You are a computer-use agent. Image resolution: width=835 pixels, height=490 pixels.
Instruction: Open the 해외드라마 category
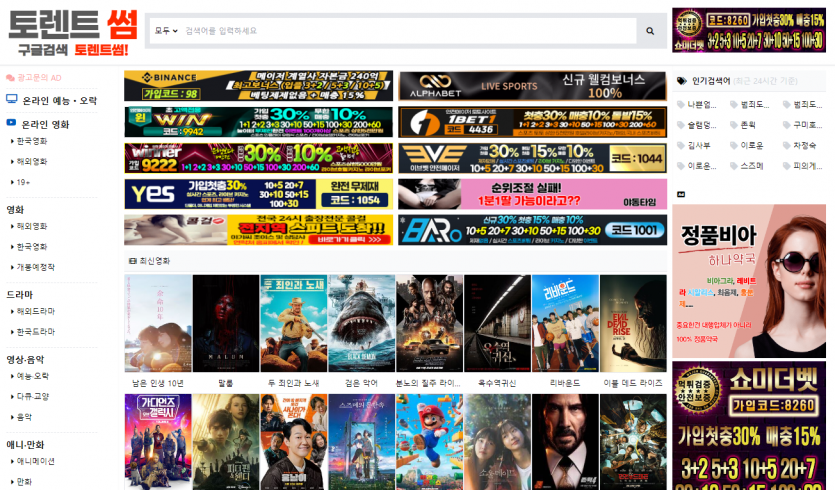35,311
